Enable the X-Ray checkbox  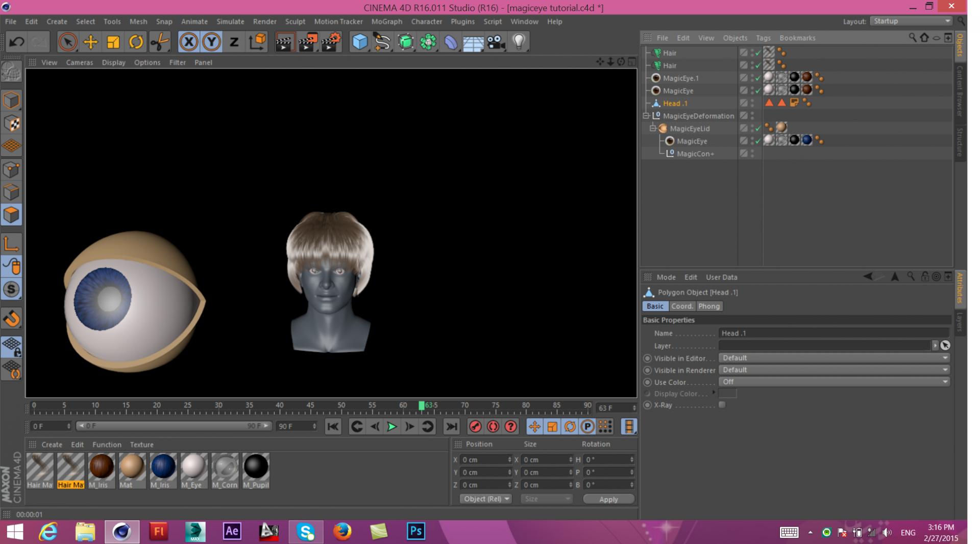point(722,405)
